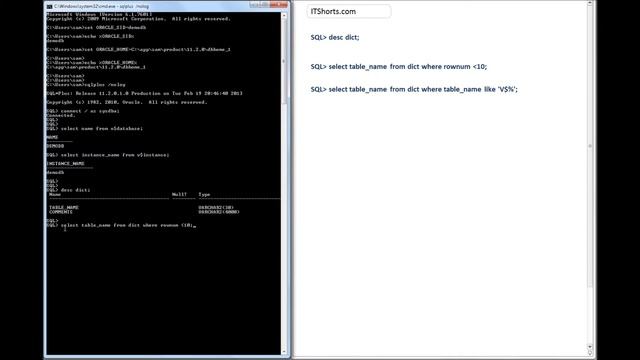This screenshot has width=640, height=360.
Task: Click the 'set ORACLE_HOME=' terminal line
Action: (138, 49)
